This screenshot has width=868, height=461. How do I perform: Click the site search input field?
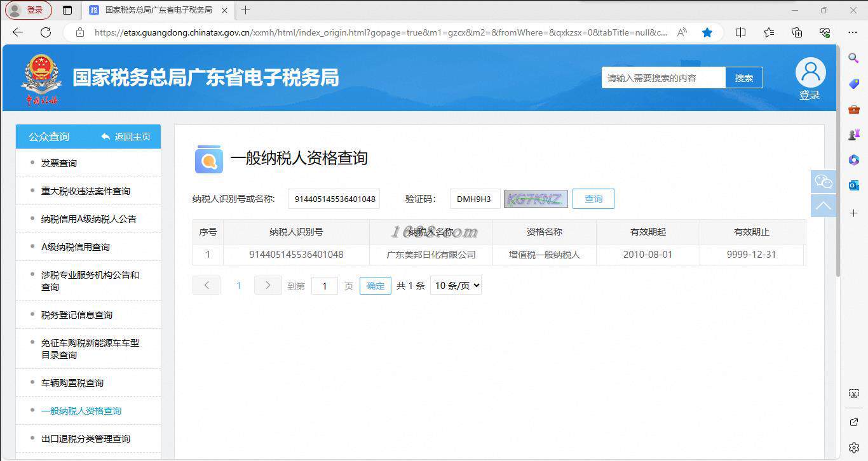663,78
